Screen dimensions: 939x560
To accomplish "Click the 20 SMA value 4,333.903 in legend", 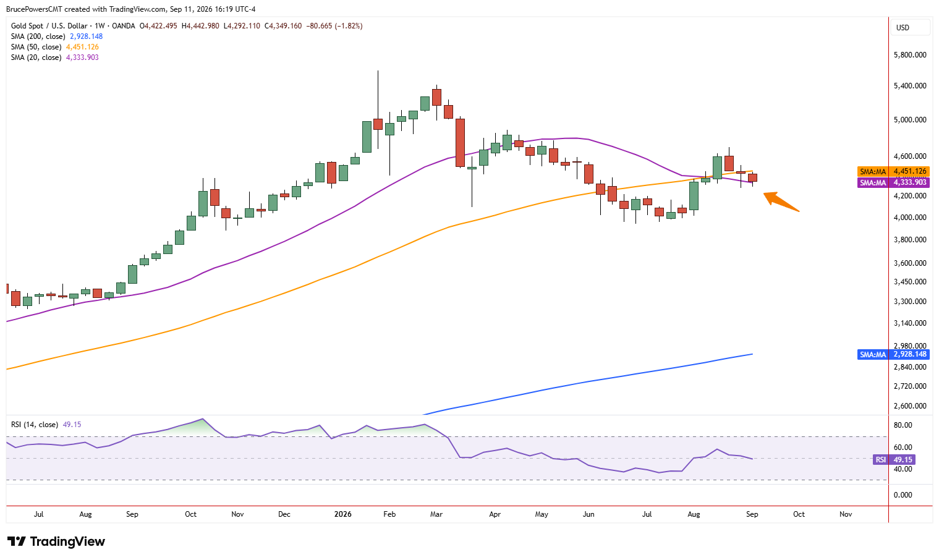I will point(82,57).
